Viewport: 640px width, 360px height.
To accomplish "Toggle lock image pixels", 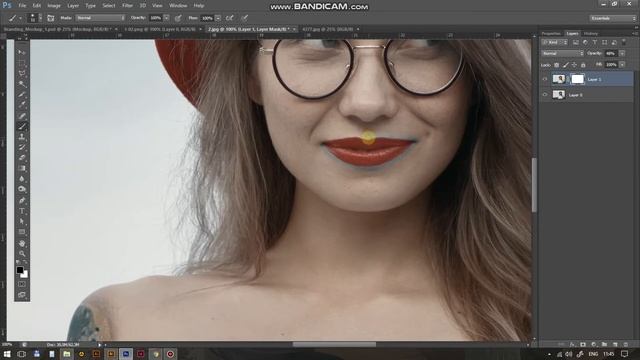I will pos(566,65).
